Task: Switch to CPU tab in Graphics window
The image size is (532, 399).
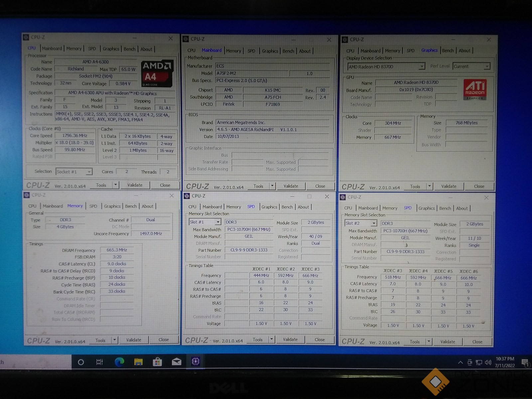Action: pos(350,51)
